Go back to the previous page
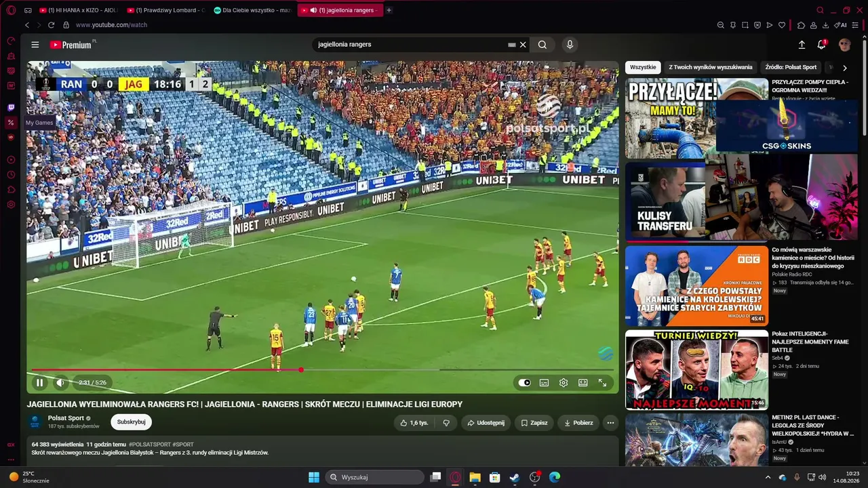Screen dimensions: 868x488 tap(27, 25)
